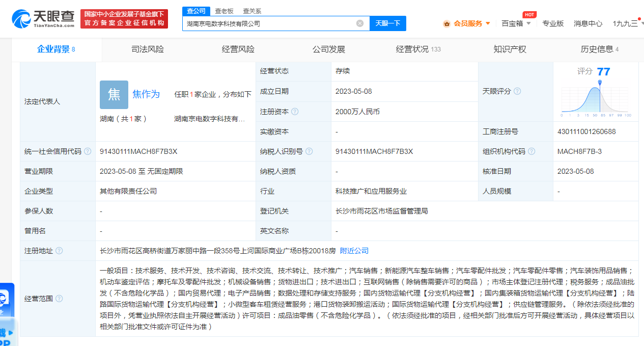This screenshot has height=346, width=644.
Task: Click the registered address text 长沙市雨花区高桥街道…
Action: pyautogui.click(x=218, y=251)
